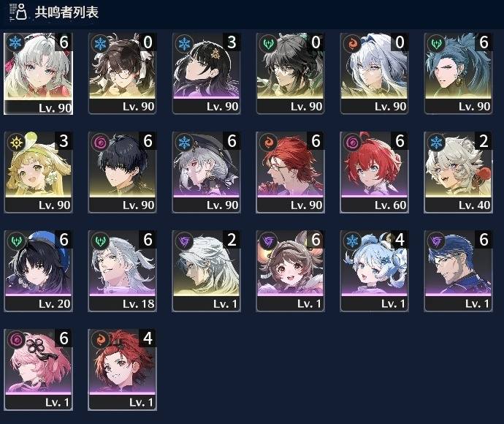Click the wind icon on blue ponytail character's card
The height and width of the screenshot is (424, 504).
point(436,43)
